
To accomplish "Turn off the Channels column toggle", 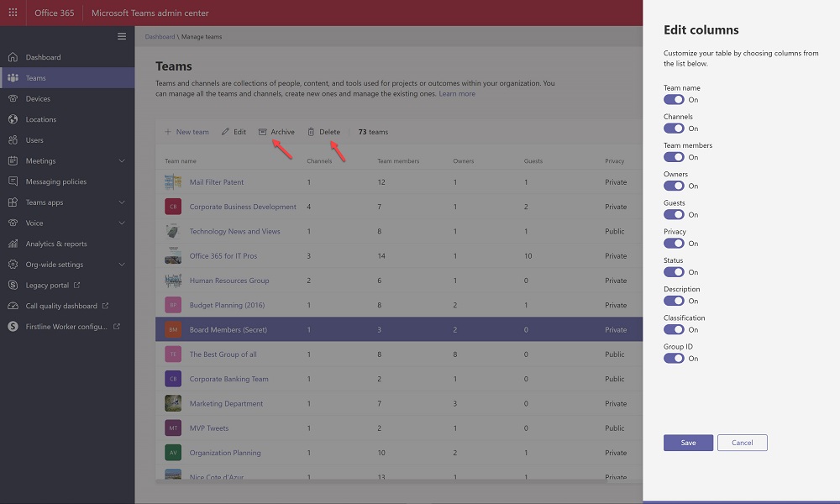I will pos(674,129).
